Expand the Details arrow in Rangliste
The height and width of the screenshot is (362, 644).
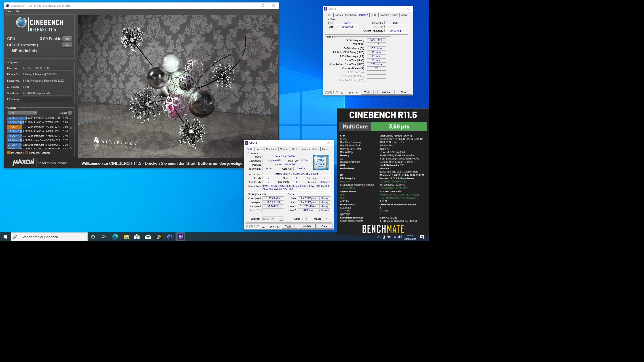click(70, 113)
